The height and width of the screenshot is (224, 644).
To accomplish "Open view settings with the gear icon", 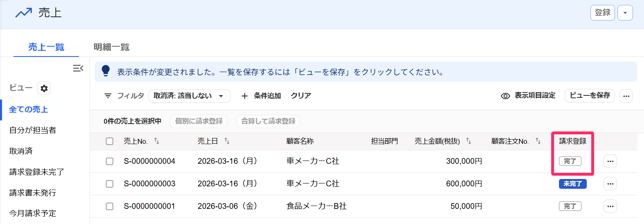I will click(x=44, y=88).
